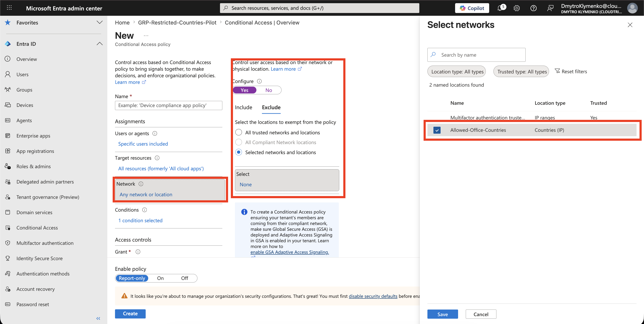The height and width of the screenshot is (324, 644).
Task: Set Enable policy to Off
Action: tap(184, 278)
